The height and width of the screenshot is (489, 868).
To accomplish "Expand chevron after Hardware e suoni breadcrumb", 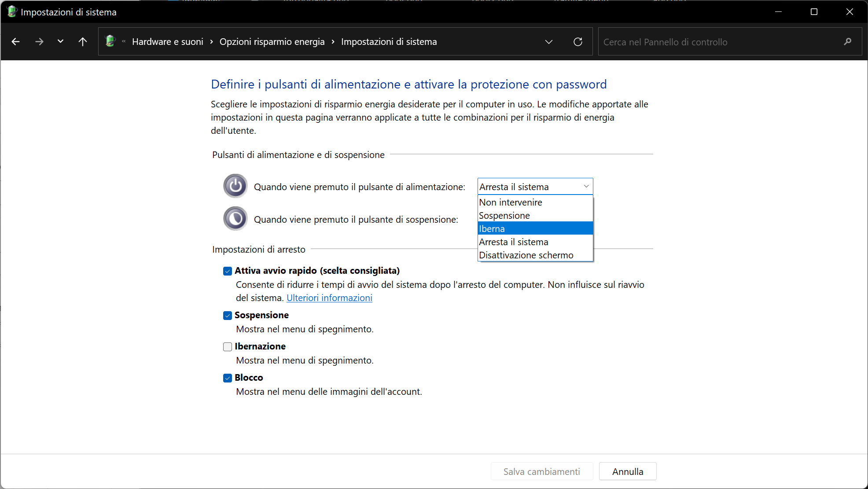I will coord(212,42).
